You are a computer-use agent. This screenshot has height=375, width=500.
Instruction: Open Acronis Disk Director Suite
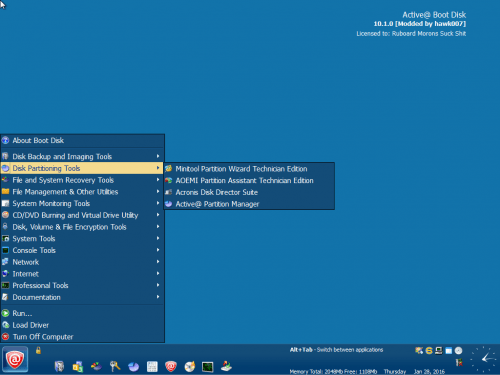249,192
